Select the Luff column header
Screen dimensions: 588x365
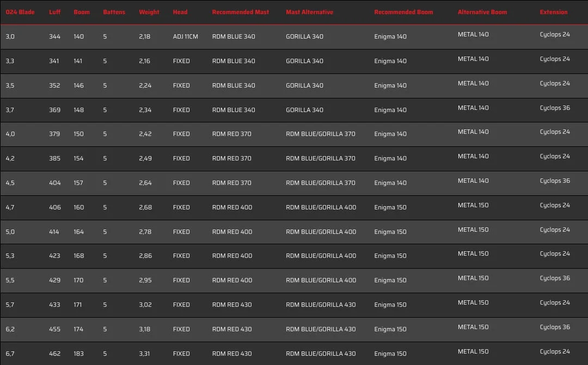54,12
